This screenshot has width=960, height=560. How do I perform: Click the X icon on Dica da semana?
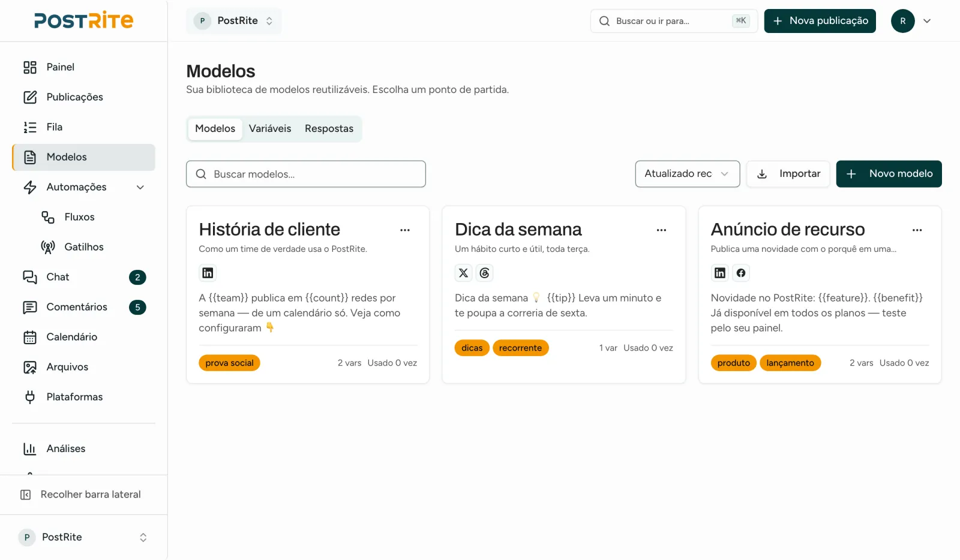coord(463,273)
